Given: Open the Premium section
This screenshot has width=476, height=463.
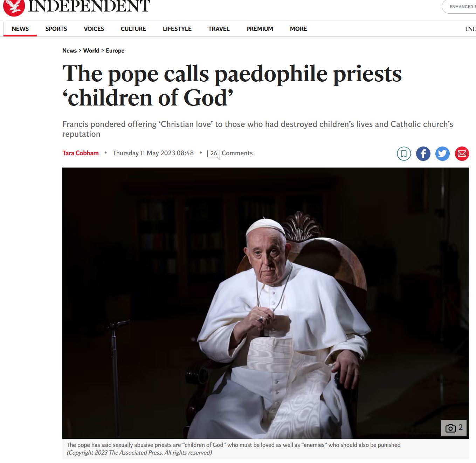Looking at the screenshot, I should coord(260,29).
